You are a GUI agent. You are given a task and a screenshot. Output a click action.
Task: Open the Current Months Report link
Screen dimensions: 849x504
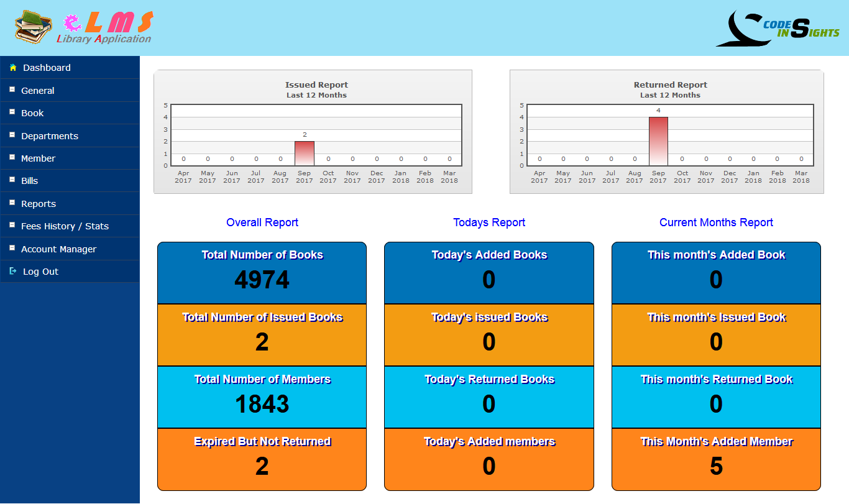click(x=716, y=222)
